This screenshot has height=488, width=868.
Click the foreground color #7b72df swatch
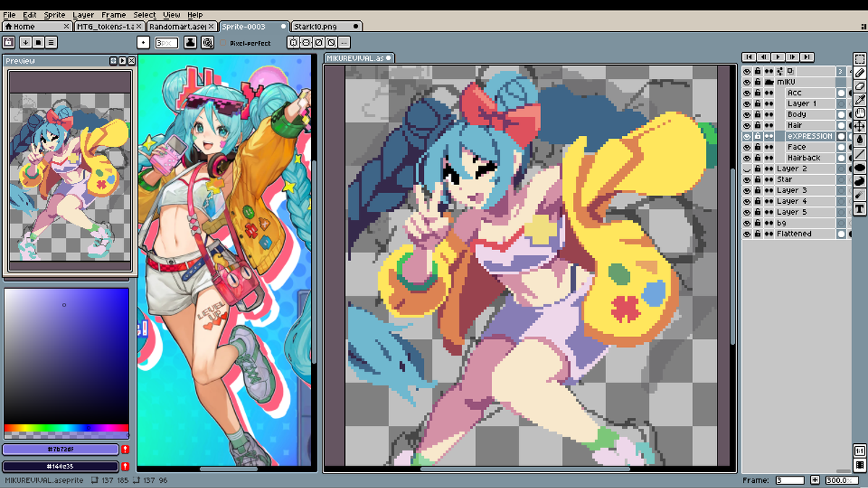click(60, 450)
